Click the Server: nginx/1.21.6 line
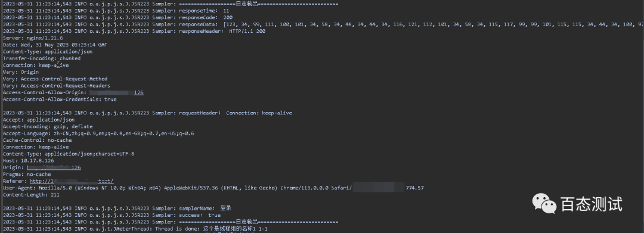This screenshot has height=233, width=644. pyautogui.click(x=33, y=38)
